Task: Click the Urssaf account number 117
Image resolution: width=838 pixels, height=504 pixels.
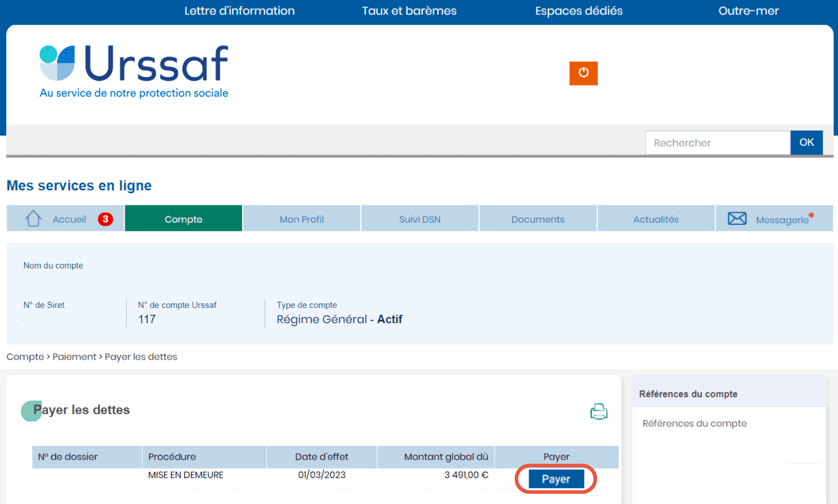Action: tap(147, 319)
